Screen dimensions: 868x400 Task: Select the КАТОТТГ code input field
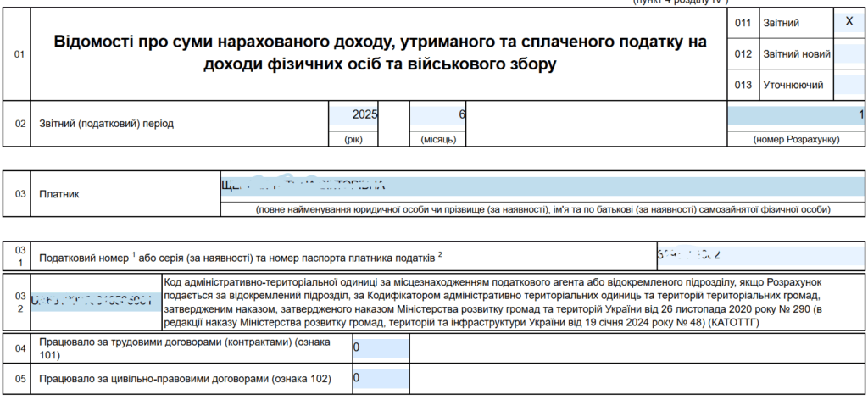coord(97,302)
